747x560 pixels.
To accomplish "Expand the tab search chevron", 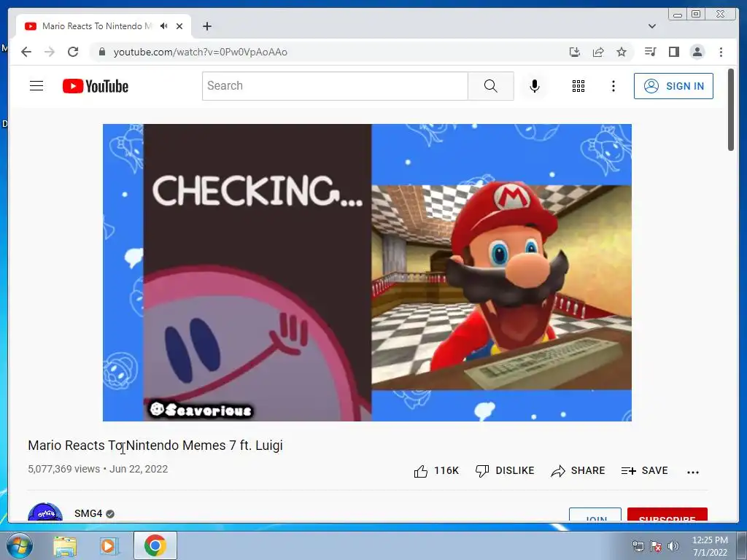I will pos(652,26).
